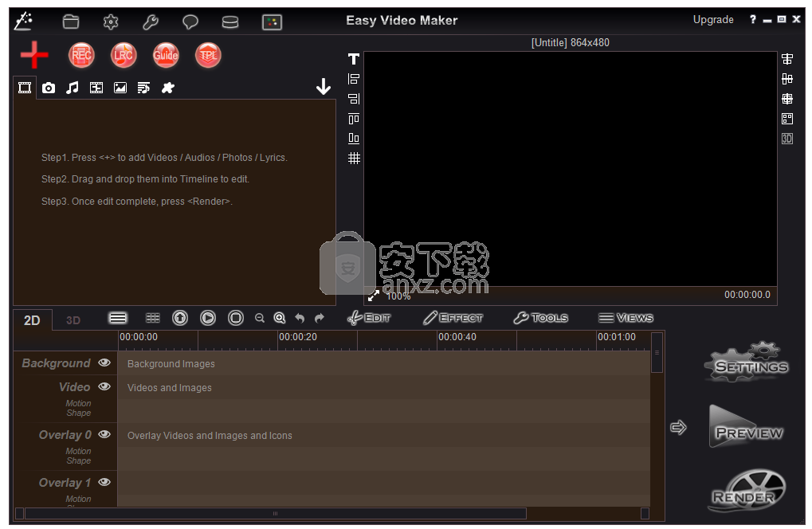Toggle the 3D preview icon right of preview
This screenshot has height=529, width=812.
coord(787,138)
